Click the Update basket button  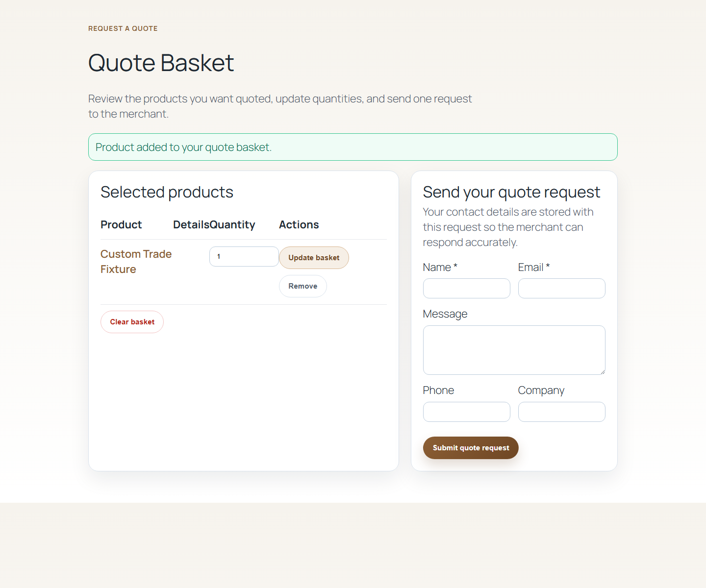(x=314, y=257)
